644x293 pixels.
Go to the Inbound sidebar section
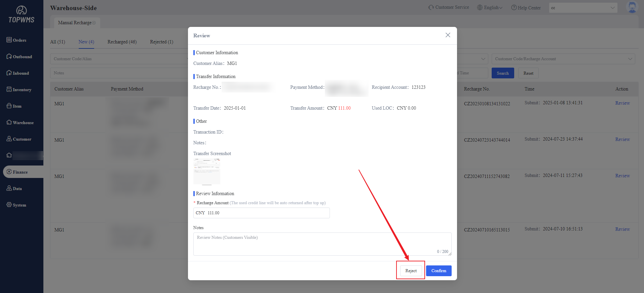tap(18, 73)
